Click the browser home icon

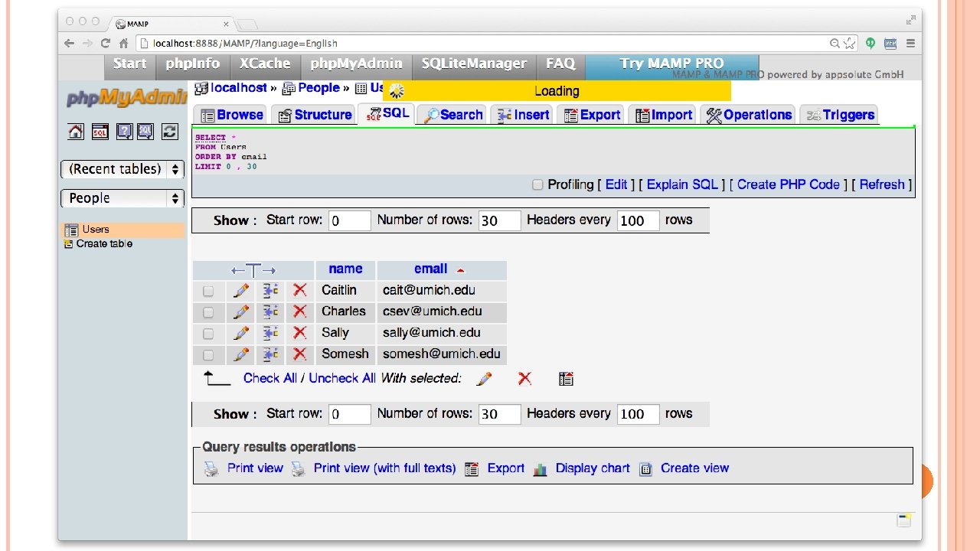point(123,44)
